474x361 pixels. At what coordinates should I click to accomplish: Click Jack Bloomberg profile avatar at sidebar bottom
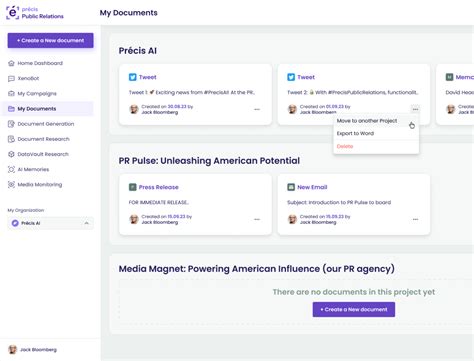click(x=13, y=349)
